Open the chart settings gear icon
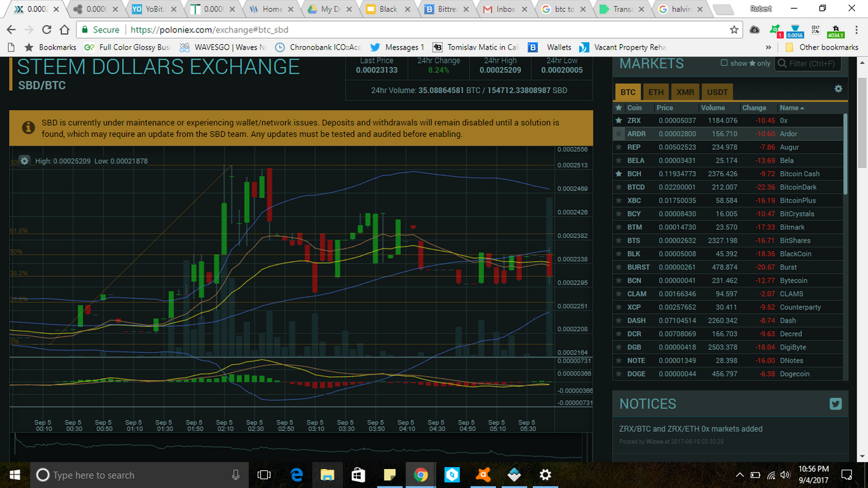The width and height of the screenshot is (868, 488). coord(24,161)
